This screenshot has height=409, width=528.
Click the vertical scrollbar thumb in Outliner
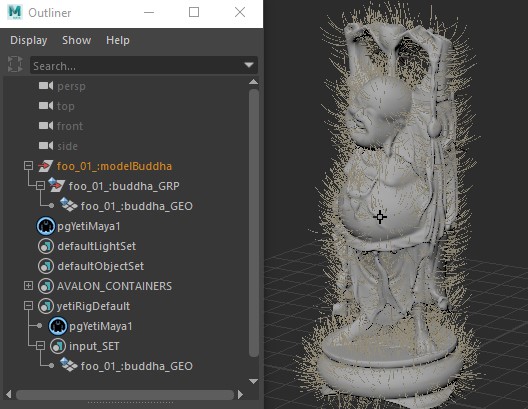254,222
